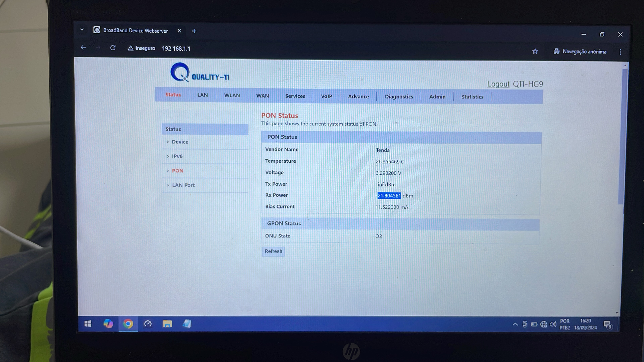Open the Windows Start menu
This screenshot has height=362, width=644.
(x=88, y=324)
